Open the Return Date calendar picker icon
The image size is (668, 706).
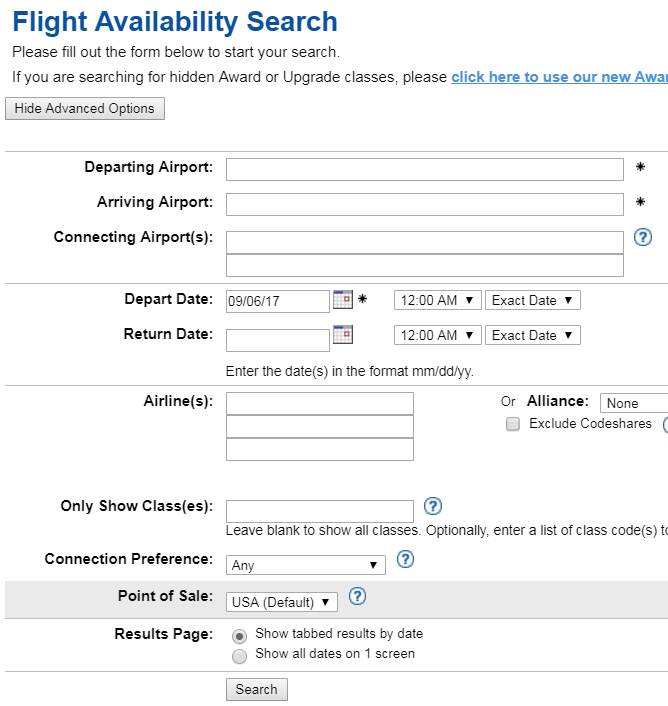point(343,335)
